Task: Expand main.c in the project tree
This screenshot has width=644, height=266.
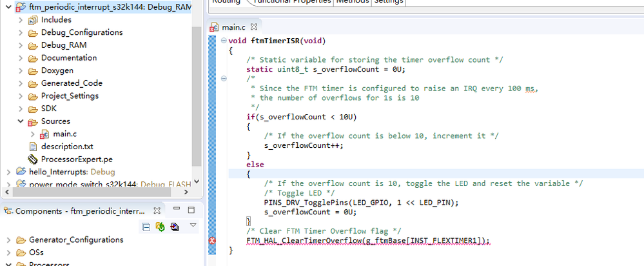Action: pyautogui.click(x=33, y=134)
